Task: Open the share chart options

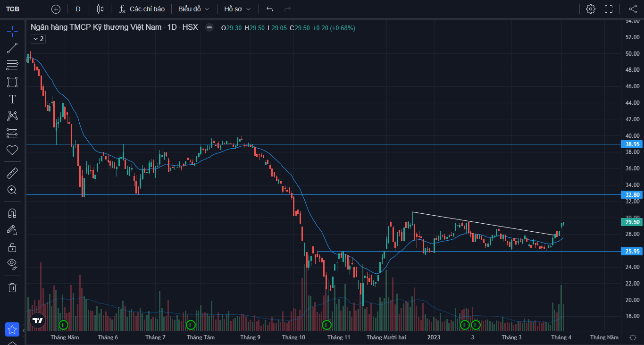Action: tap(633, 9)
